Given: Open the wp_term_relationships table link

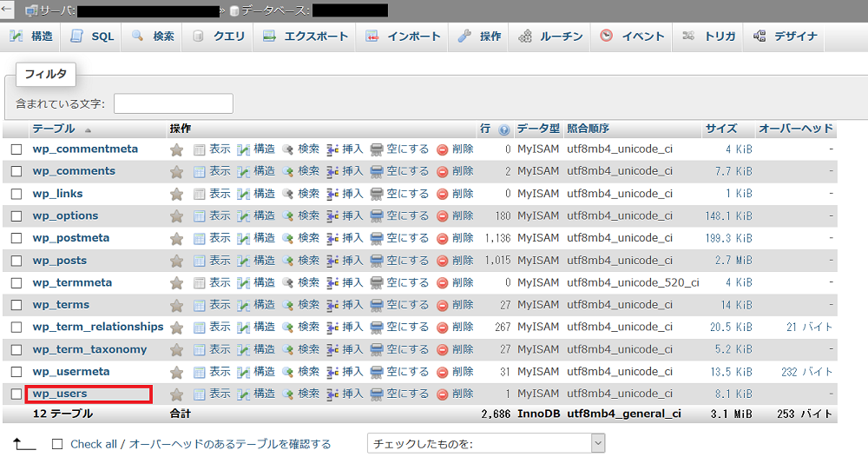Looking at the screenshot, I should pyautogui.click(x=98, y=327).
